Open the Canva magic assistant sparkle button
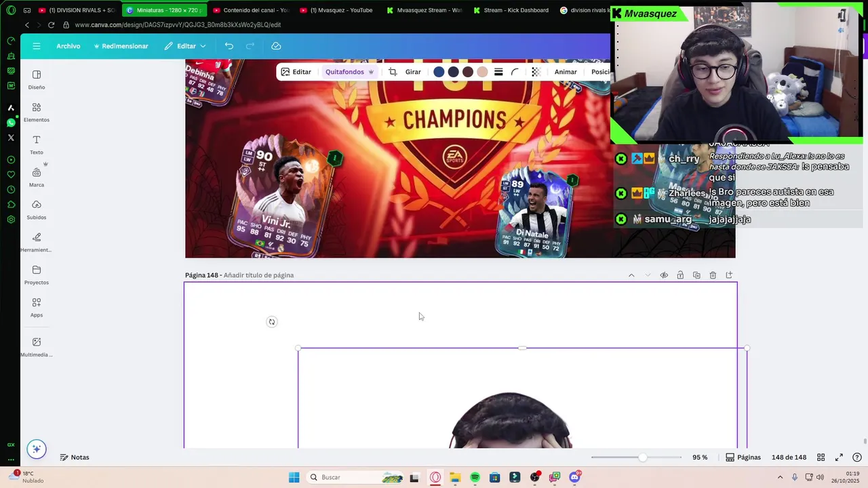The width and height of the screenshot is (868, 488). coord(37,449)
